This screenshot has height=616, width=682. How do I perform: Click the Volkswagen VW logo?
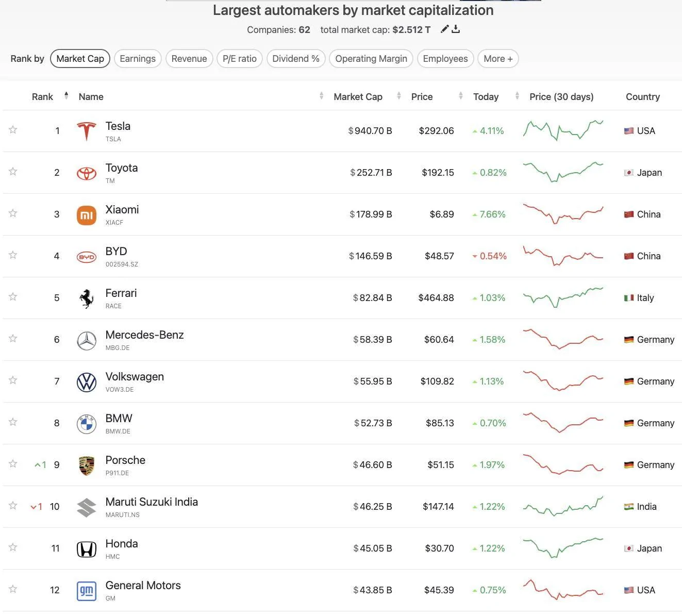(87, 382)
